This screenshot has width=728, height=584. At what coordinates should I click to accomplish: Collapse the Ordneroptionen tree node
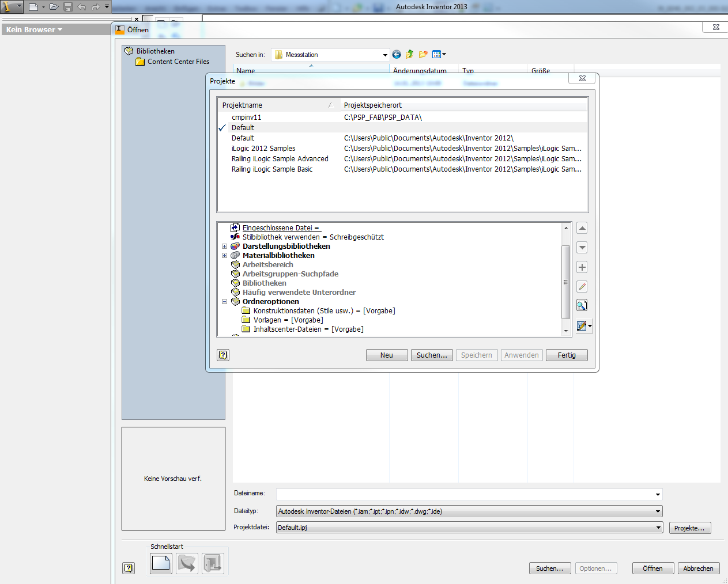(225, 302)
